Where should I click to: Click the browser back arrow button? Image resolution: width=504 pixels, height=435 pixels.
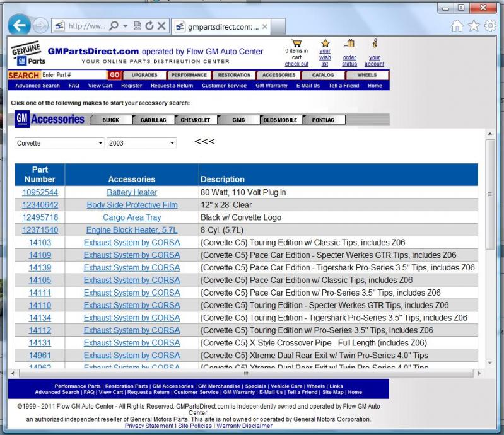(x=20, y=26)
